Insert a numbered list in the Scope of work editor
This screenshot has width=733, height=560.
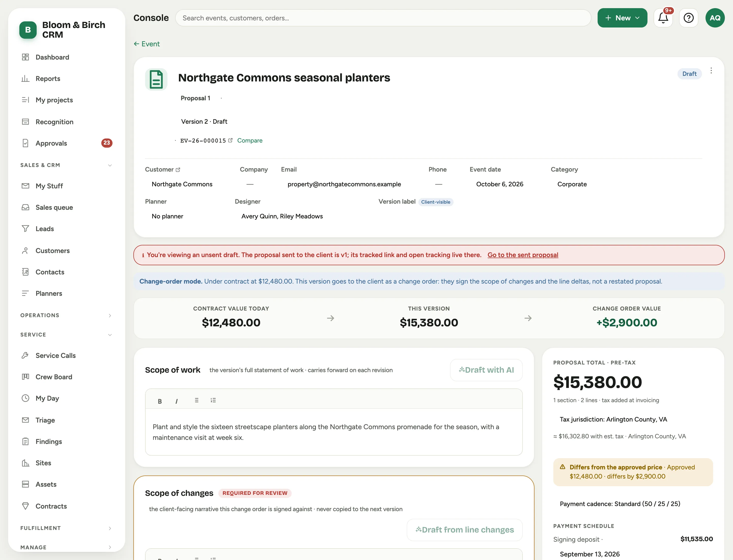click(x=213, y=400)
